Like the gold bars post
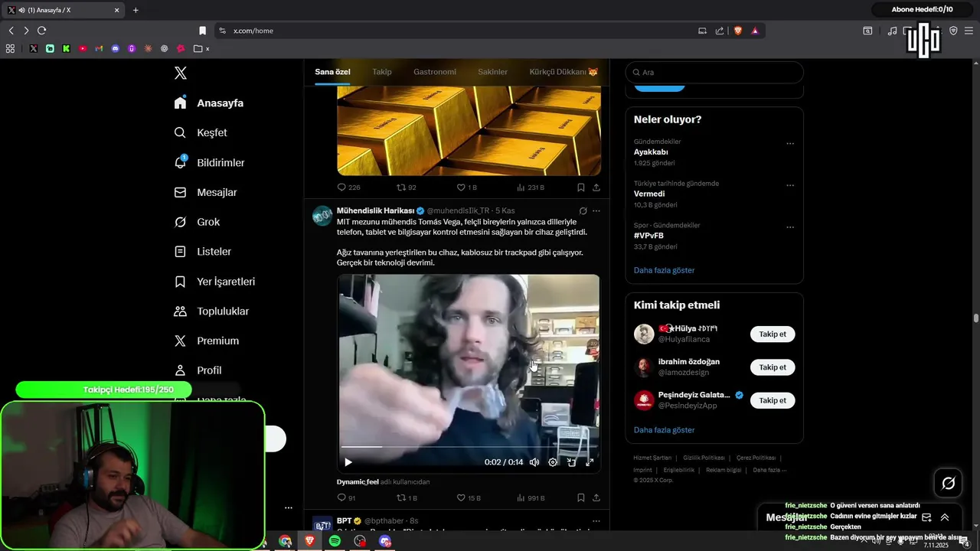980x551 pixels. 467,187
